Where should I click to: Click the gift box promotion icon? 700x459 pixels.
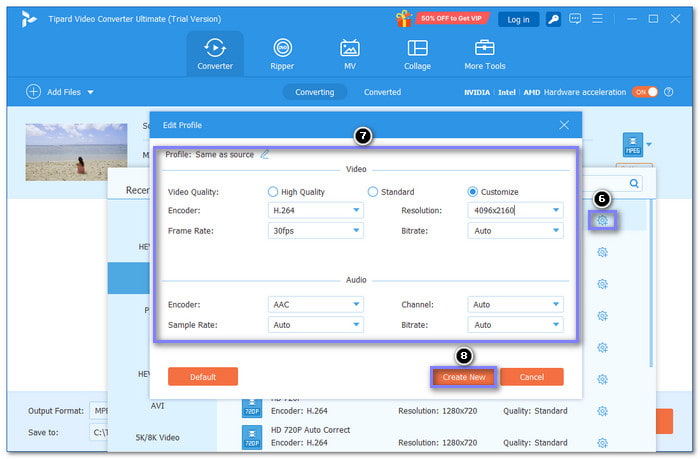(x=405, y=18)
